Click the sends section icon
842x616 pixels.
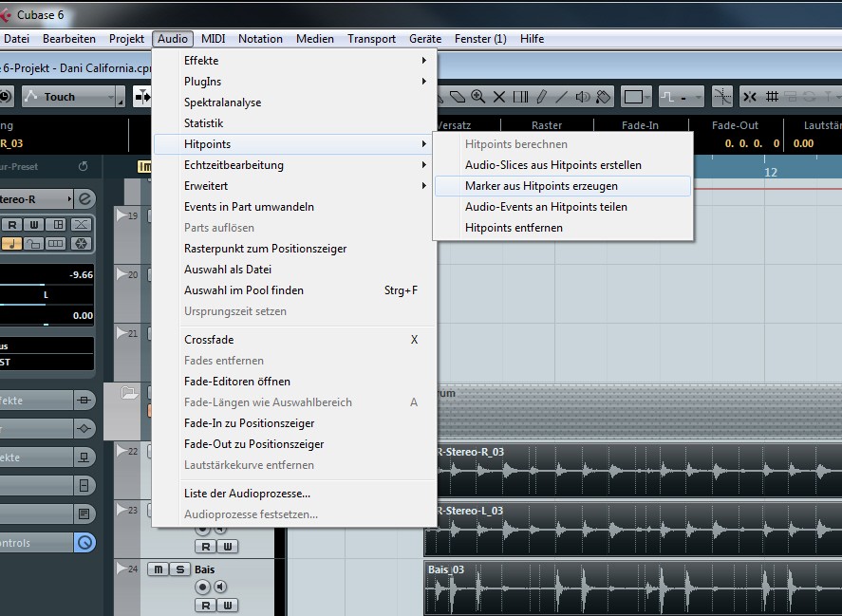[84, 457]
